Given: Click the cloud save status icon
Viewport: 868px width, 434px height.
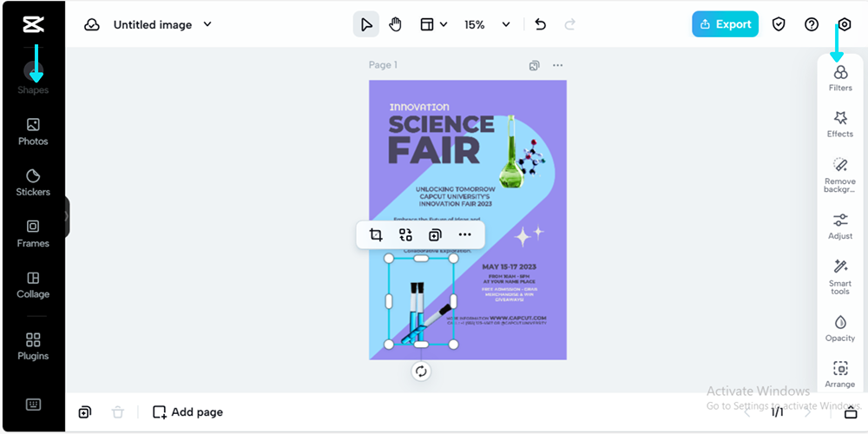Looking at the screenshot, I should click(x=92, y=25).
